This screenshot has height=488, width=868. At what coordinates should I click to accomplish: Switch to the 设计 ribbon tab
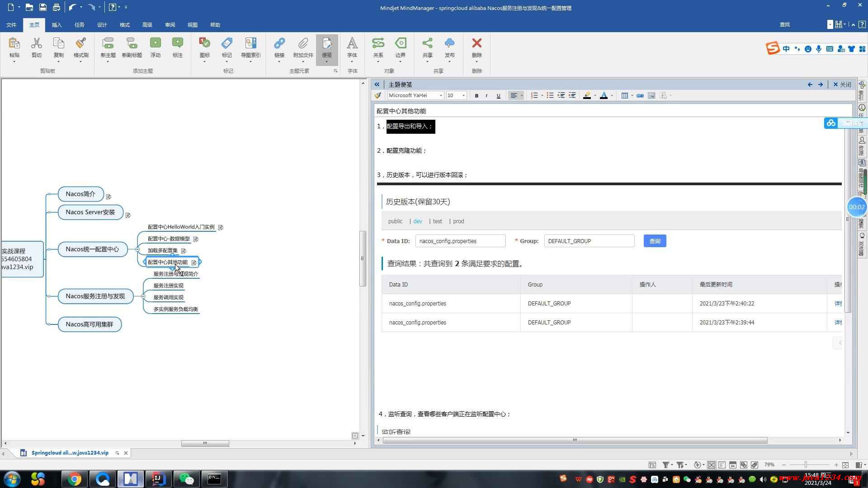102,25
